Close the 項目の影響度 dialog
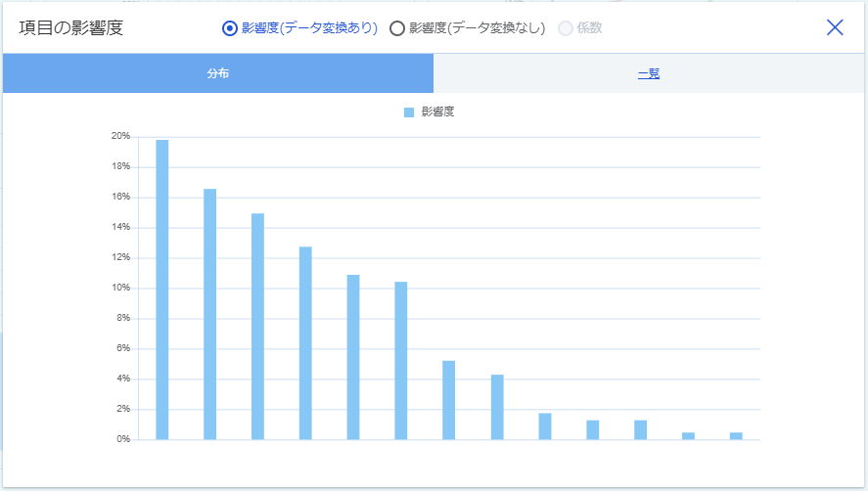Image resolution: width=868 pixels, height=491 pixels. click(x=835, y=27)
